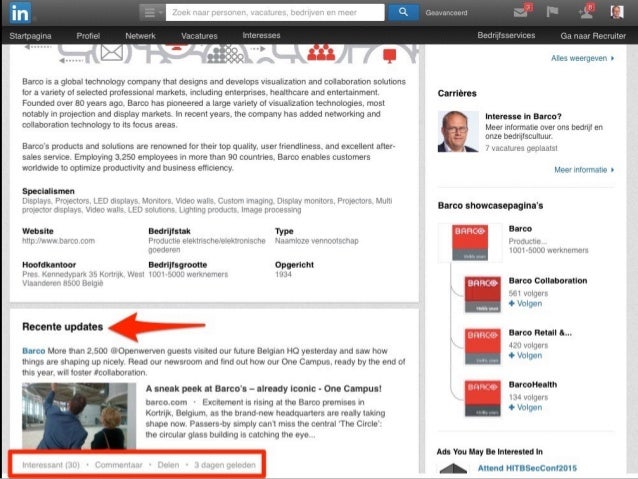This screenshot has height=479, width=638.
Task: Open Attend HITBSecConf2015 ad link
Action: pos(527,468)
